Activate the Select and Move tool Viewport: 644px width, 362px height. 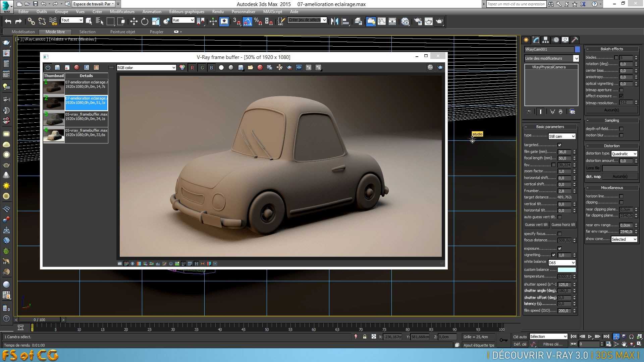point(134,21)
